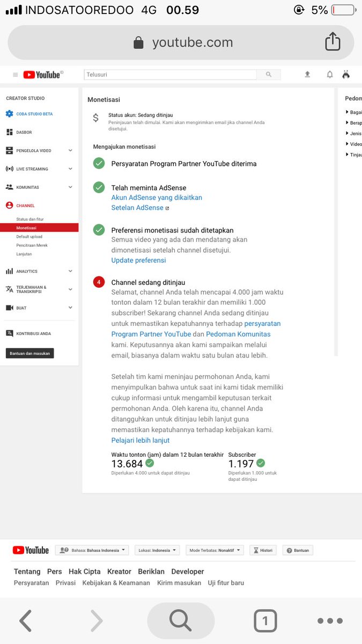Tap the browser back arrow
Viewport: 362px width, 644px height.
25,621
